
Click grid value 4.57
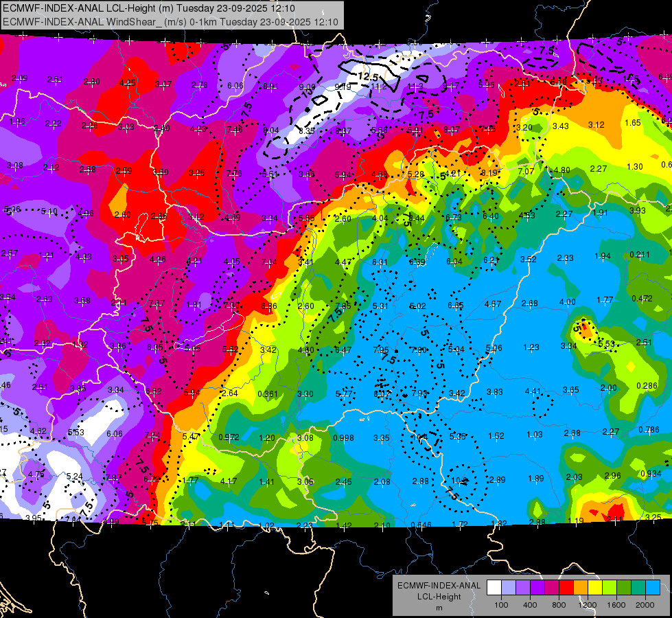point(493,304)
